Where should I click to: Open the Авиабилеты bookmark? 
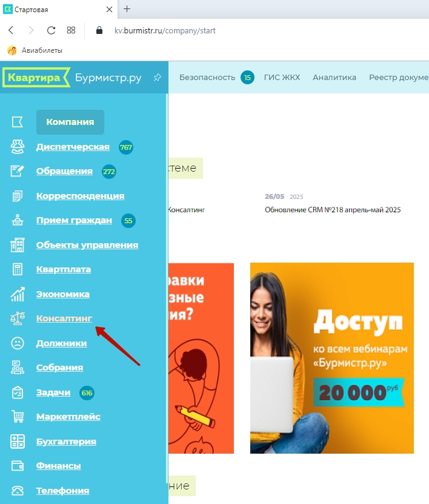click(x=35, y=50)
